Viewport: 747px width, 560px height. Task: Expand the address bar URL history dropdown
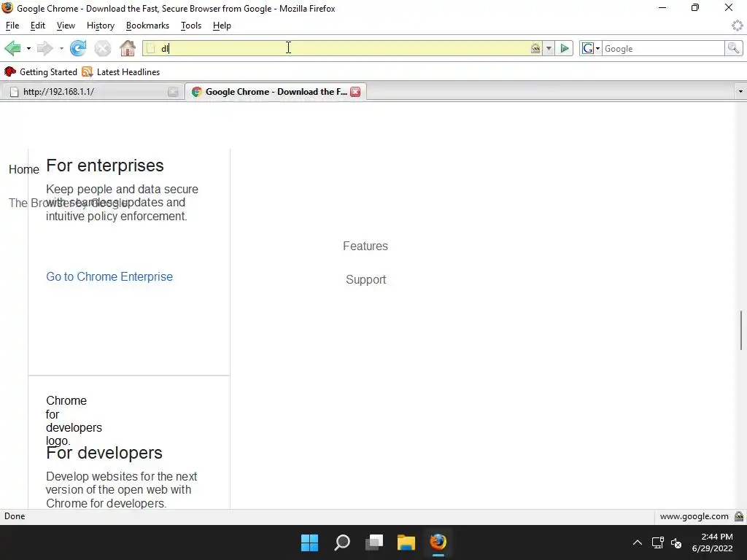[x=549, y=48]
